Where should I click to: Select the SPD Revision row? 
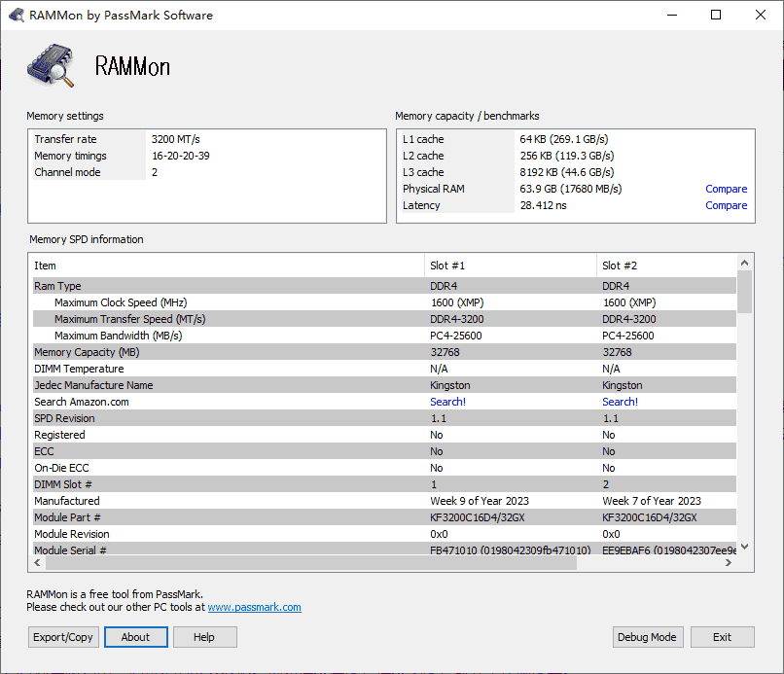384,418
